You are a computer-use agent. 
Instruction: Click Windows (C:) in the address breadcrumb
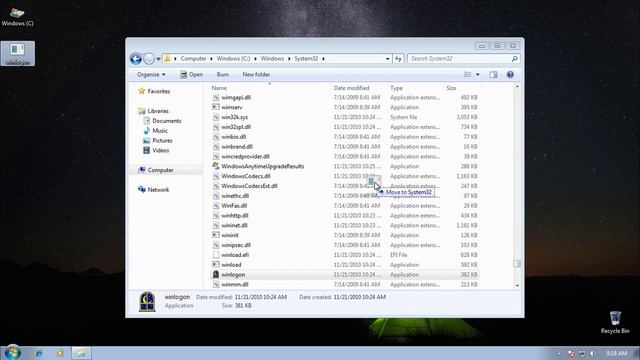tap(233, 59)
